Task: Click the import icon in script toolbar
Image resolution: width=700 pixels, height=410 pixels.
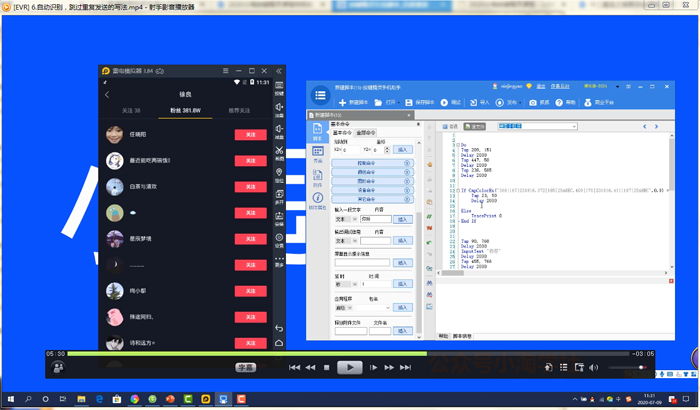Action: (474, 103)
